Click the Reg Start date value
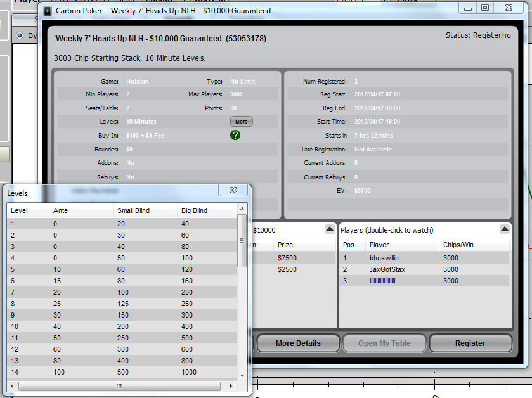 [377, 94]
